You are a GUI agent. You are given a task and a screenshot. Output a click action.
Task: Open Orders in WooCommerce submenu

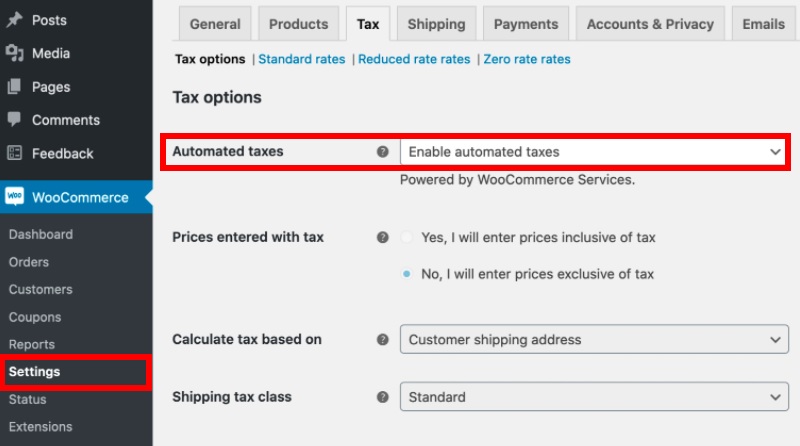tap(29, 262)
